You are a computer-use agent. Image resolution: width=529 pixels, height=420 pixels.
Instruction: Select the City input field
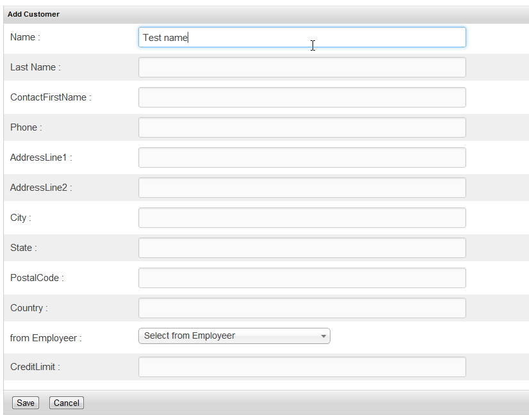click(x=302, y=218)
